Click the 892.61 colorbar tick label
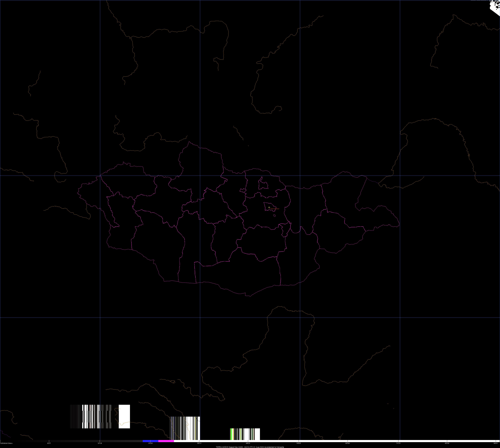The width and height of the screenshot is (500, 448). coord(496,443)
